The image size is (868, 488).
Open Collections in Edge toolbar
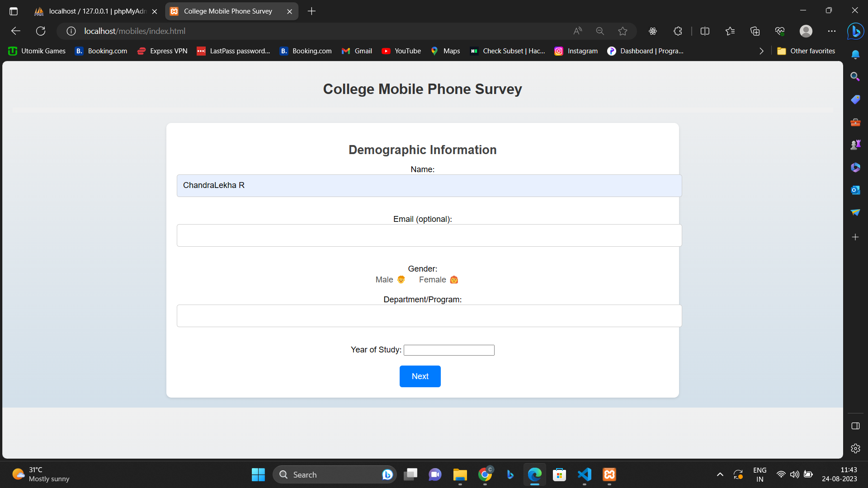click(x=755, y=31)
